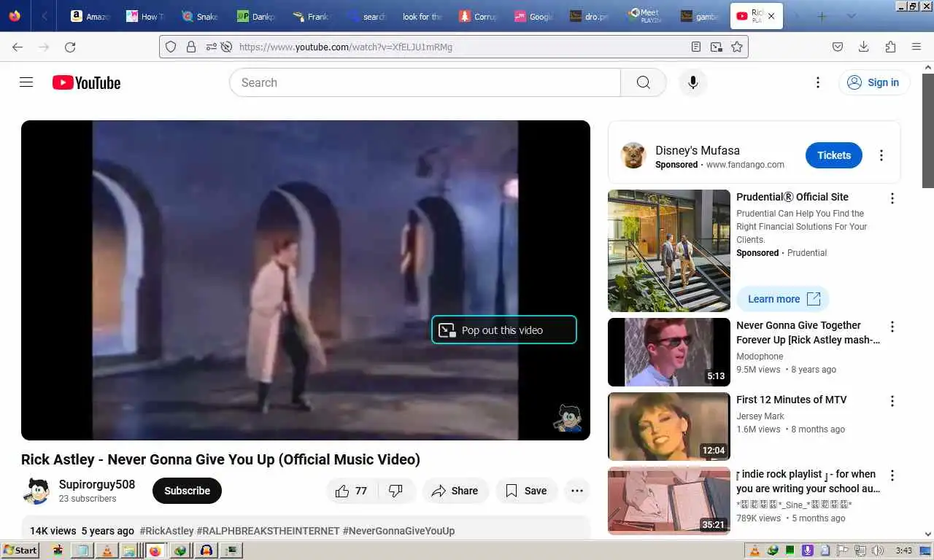The width and height of the screenshot is (934, 560).
Task: Switch to the Google tab
Action: point(533,16)
